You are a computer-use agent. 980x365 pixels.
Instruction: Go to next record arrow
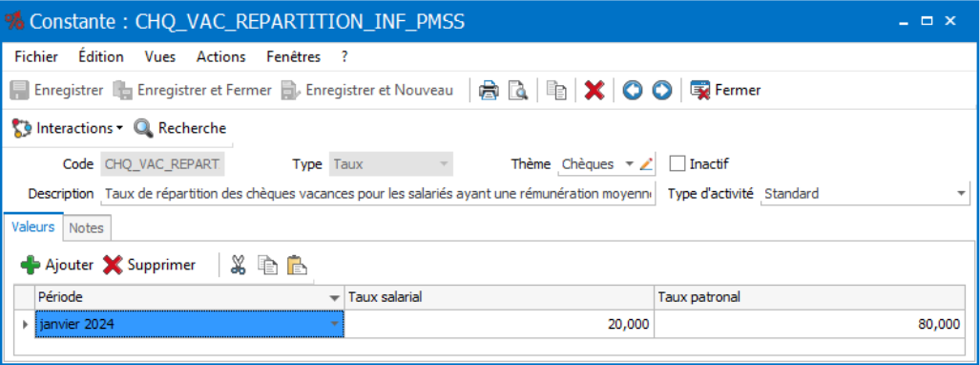coord(662,91)
